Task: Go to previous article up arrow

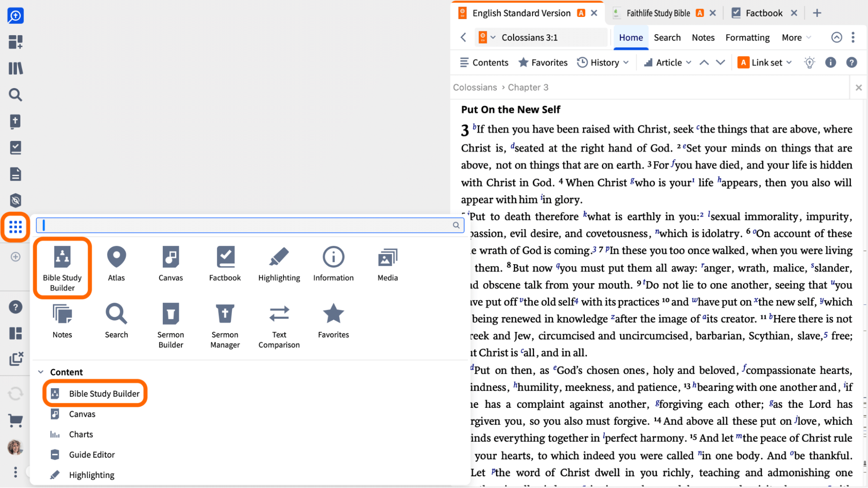Action: [704, 62]
